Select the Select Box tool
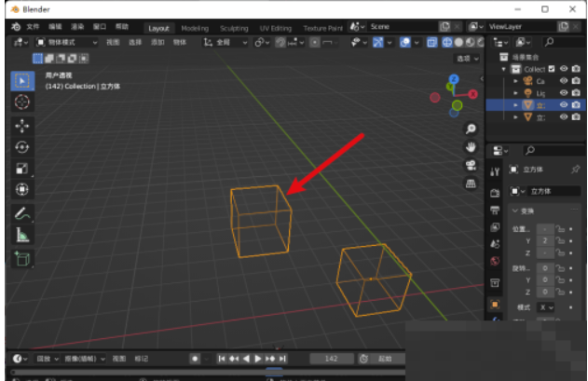Screen dimensions: 588x381 pyautogui.click(x=22, y=81)
